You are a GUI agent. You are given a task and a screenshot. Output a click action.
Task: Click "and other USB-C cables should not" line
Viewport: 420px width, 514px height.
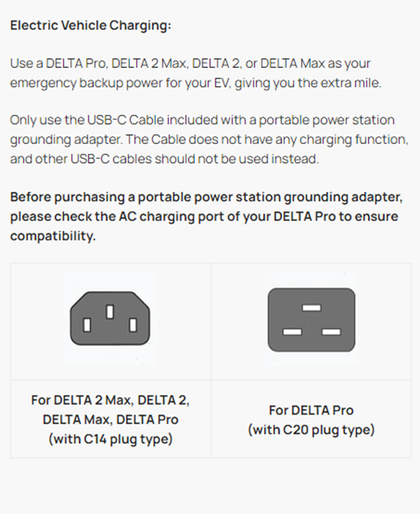164,159
